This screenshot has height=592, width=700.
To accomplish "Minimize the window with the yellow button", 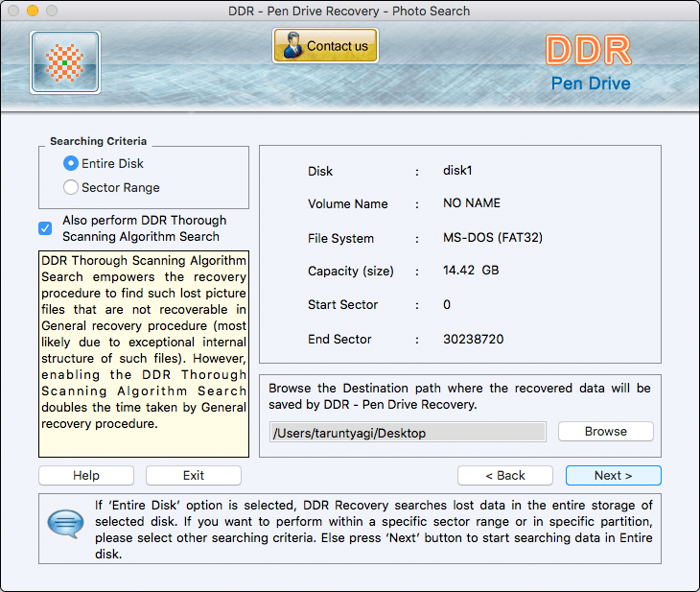I will 33,11.
